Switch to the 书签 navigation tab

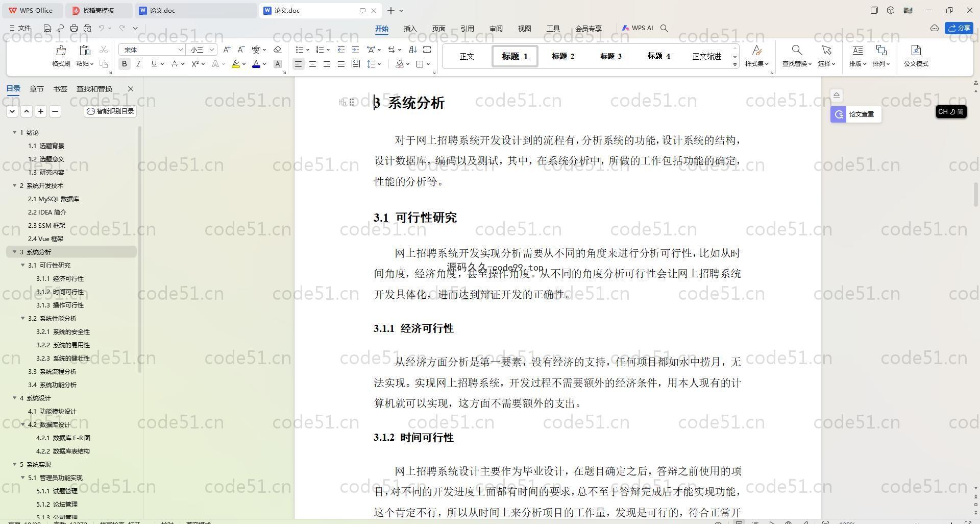point(60,89)
